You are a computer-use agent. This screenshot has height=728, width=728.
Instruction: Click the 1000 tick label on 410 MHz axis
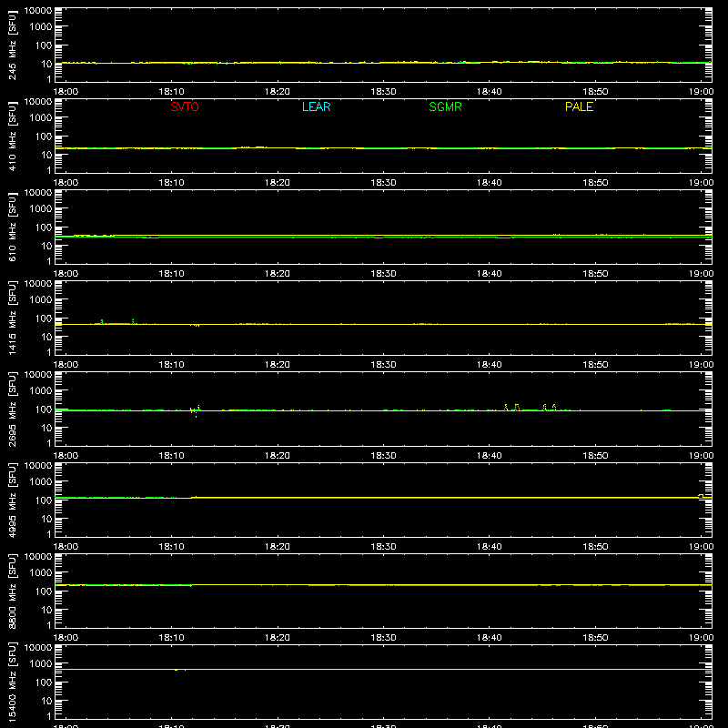click(x=41, y=118)
